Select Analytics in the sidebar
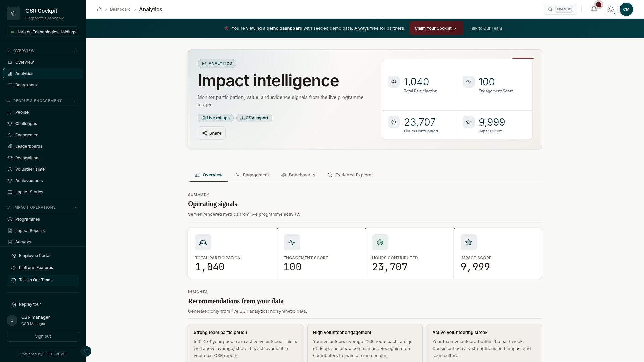This screenshot has height=362, width=644. (43, 74)
